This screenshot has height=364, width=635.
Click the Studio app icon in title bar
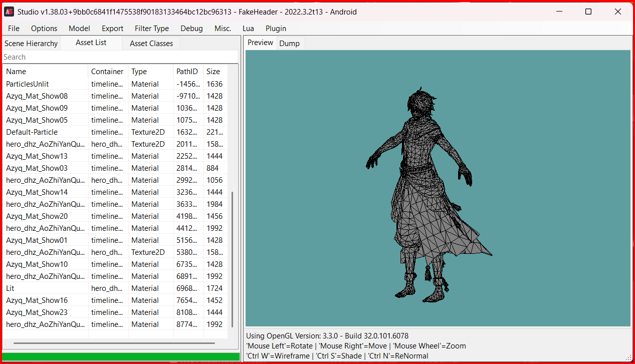coord(9,12)
